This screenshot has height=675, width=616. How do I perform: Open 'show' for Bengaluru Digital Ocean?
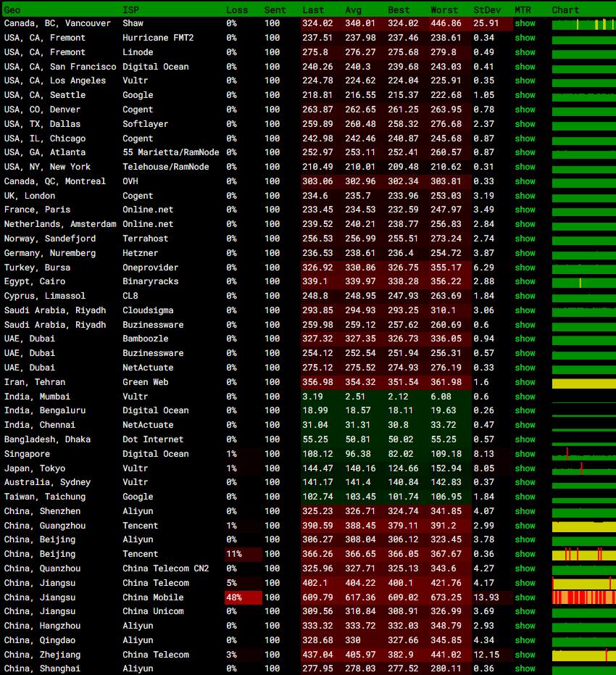tap(525, 410)
